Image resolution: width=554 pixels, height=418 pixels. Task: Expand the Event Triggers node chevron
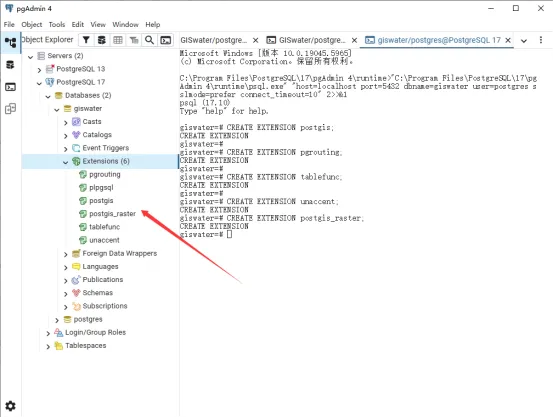[x=65, y=149]
